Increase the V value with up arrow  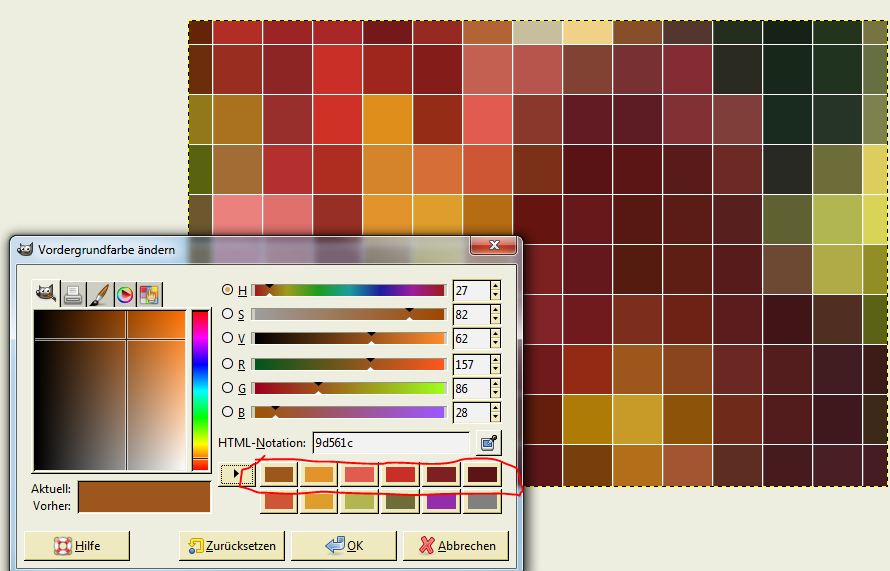click(x=496, y=334)
